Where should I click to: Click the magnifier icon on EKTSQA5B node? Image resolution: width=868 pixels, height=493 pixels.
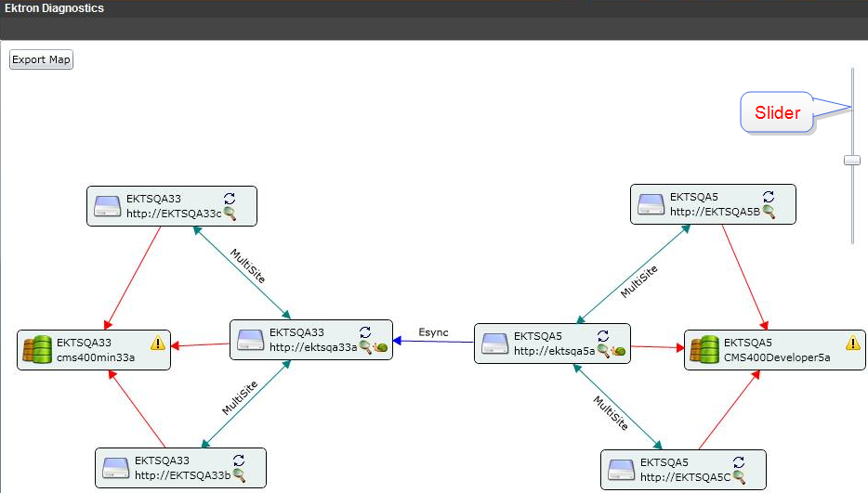click(769, 212)
